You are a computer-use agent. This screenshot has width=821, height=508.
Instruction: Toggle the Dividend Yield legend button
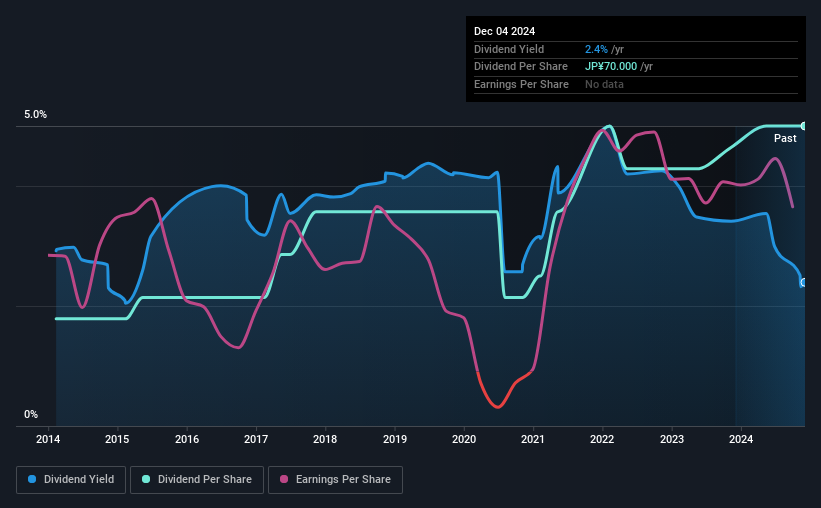coord(71,480)
